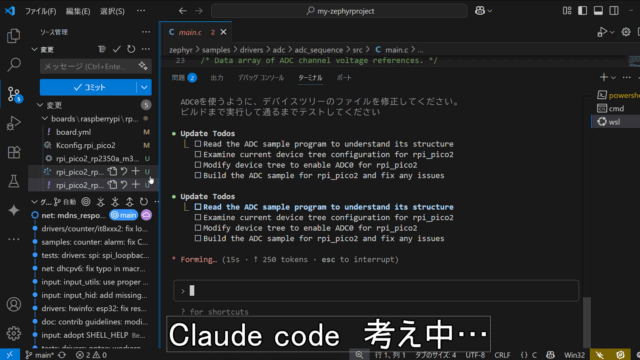This screenshot has height=360, width=640.
Task: Open the customize layout icon
Action: tap(567, 11)
